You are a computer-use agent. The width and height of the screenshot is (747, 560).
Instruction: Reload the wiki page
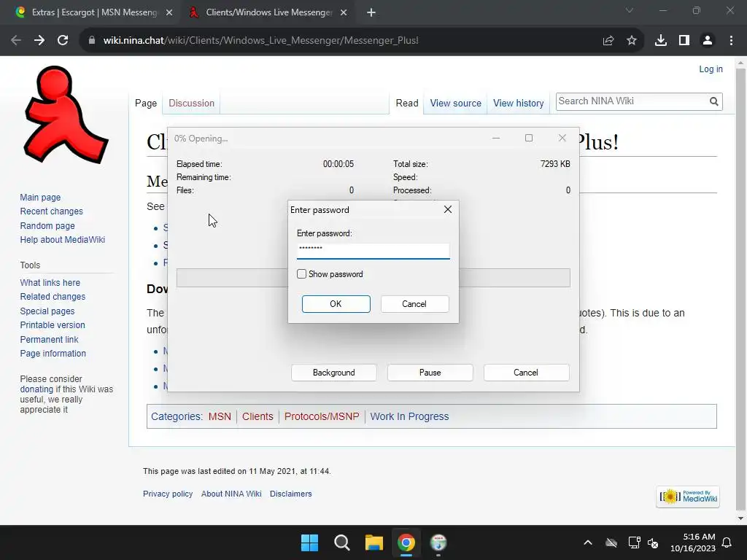click(63, 41)
